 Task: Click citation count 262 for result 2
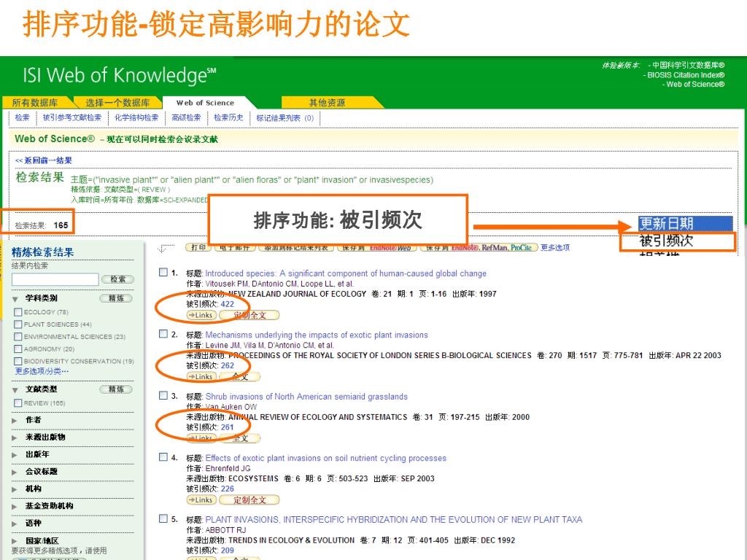coord(228,365)
